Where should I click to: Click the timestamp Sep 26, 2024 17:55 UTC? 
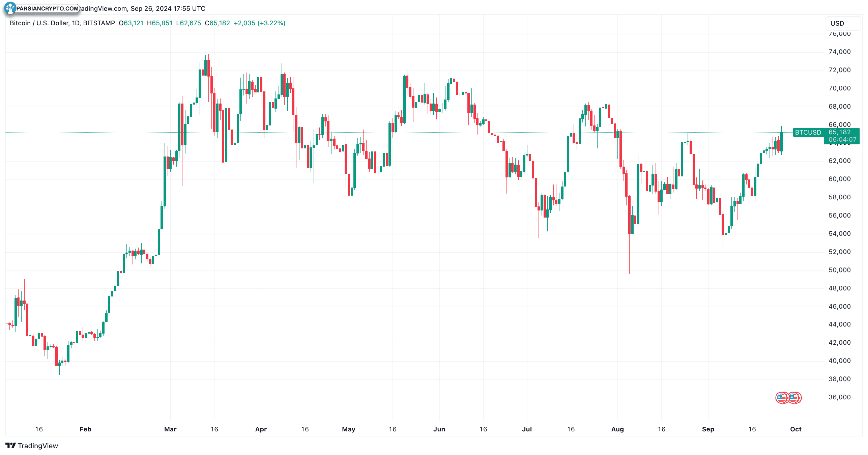pyautogui.click(x=168, y=8)
